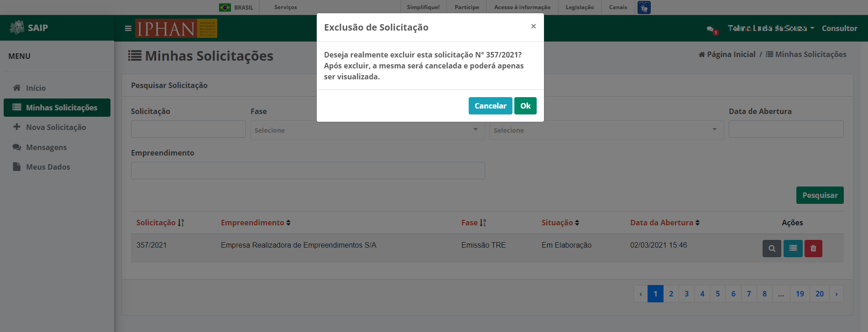The image size is (868, 332).
Task: Open the second Selecione dropdown
Action: [607, 130]
